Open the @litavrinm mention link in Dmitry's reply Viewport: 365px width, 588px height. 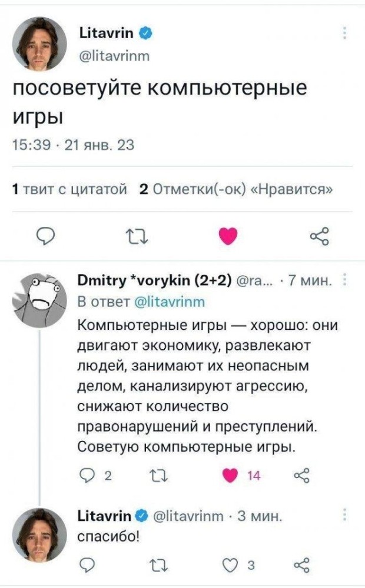[169, 302]
